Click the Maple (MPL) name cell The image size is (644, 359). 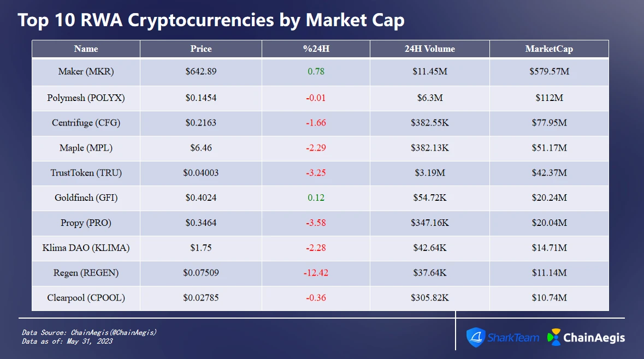pyautogui.click(x=86, y=148)
